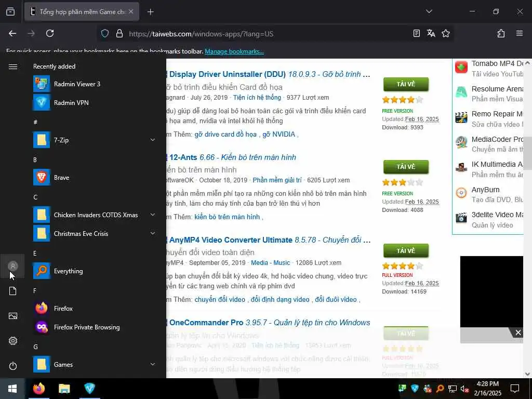This screenshot has width=532, height=399.
Task: Open Firefox from the taskbar
Action: [38, 389]
